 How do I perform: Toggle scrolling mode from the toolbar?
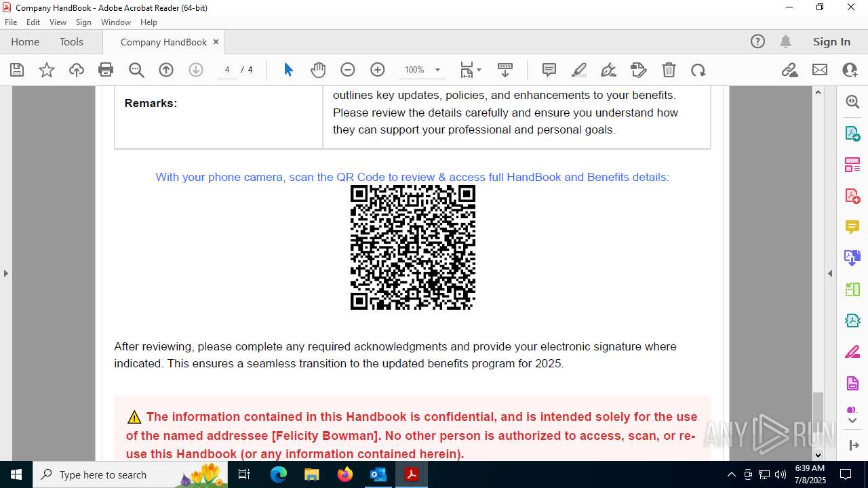click(x=505, y=70)
